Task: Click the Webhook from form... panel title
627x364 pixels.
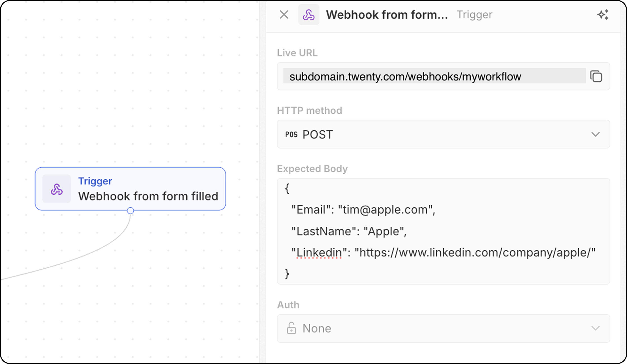Action: point(387,15)
